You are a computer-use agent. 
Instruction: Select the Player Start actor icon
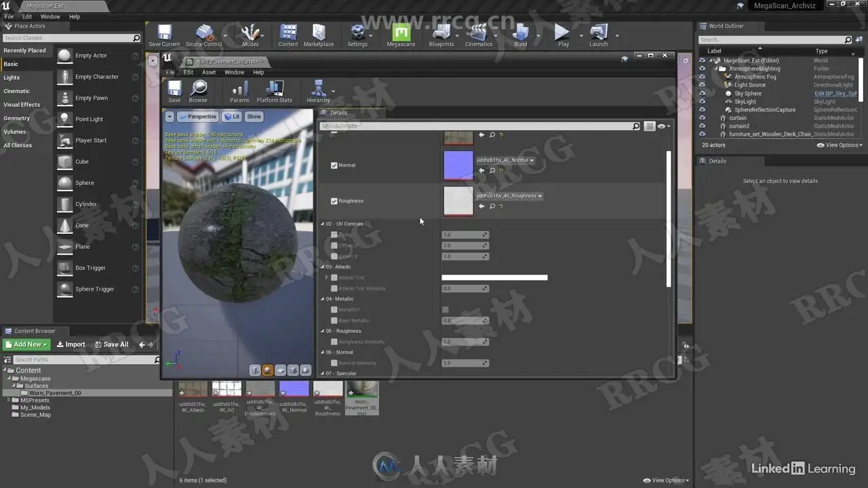click(x=64, y=140)
